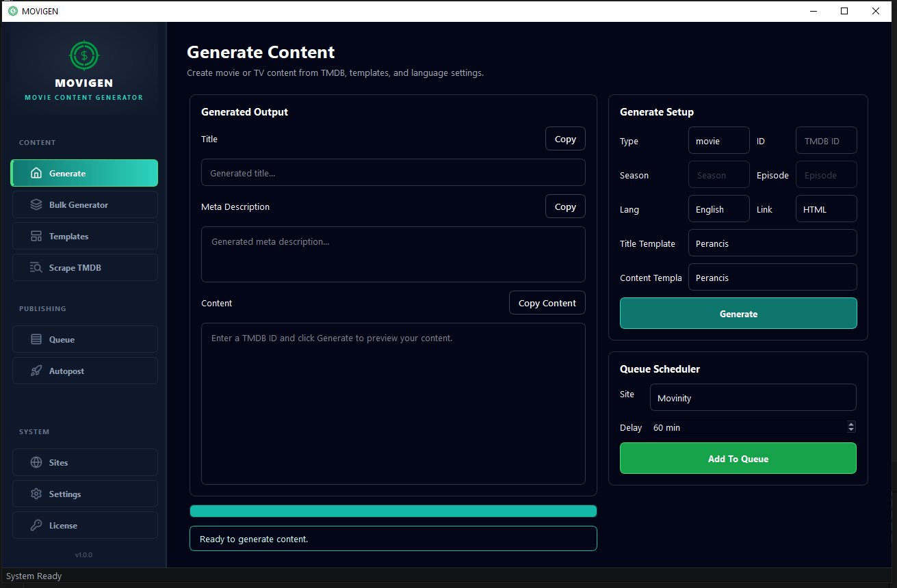Image resolution: width=897 pixels, height=588 pixels.
Task: Open the Bulk Generator page
Action: click(x=85, y=205)
